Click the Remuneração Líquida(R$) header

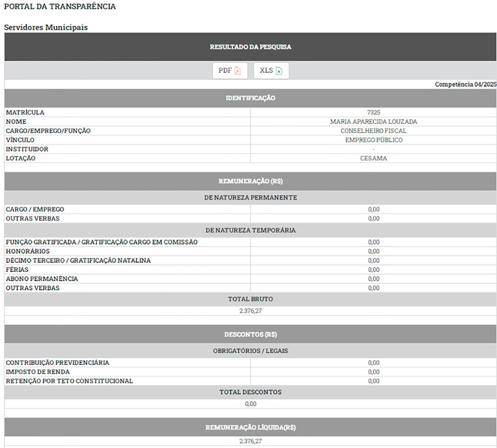(251, 427)
